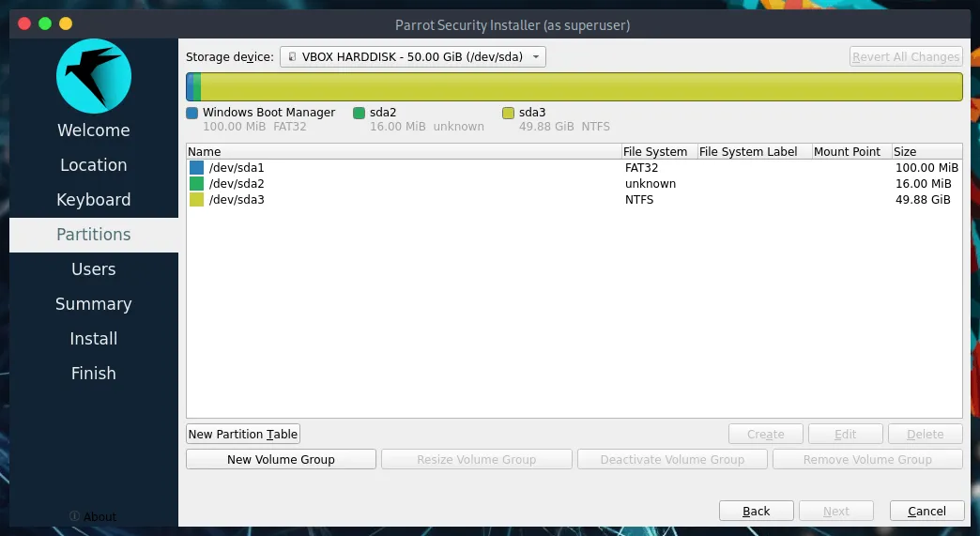Go Back to the previous installer step
Image resolution: width=980 pixels, height=536 pixels.
pos(757,511)
